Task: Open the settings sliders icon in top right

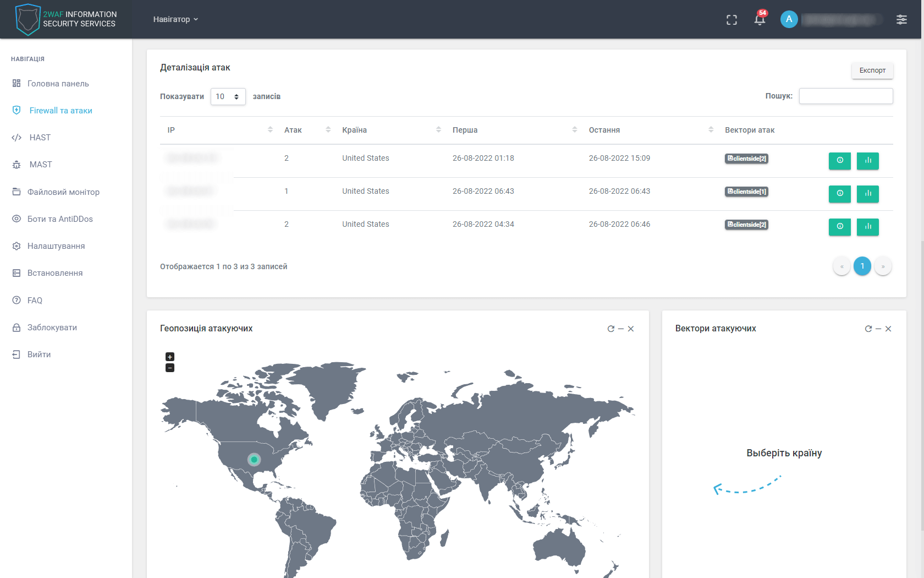Action: tap(901, 19)
